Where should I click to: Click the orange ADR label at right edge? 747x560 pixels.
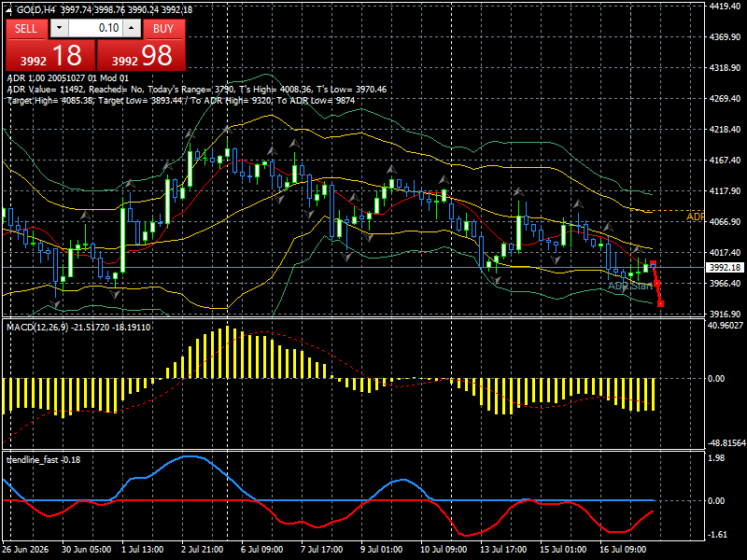click(695, 217)
